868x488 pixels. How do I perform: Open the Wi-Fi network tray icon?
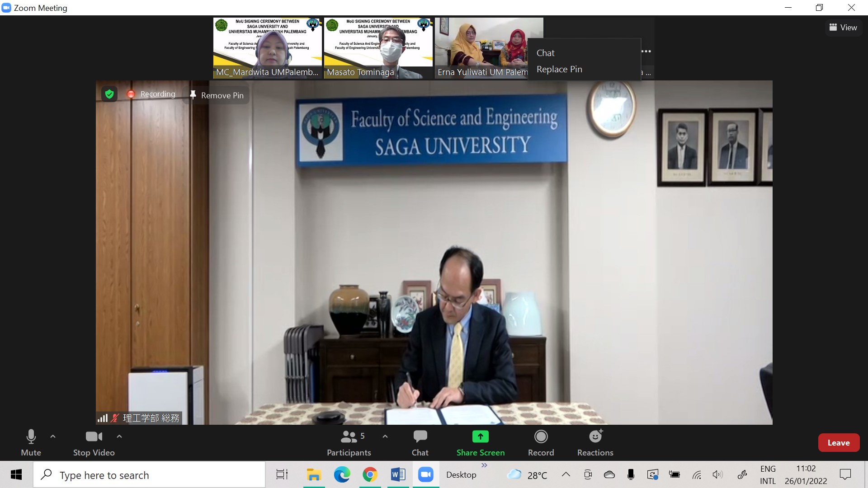696,474
